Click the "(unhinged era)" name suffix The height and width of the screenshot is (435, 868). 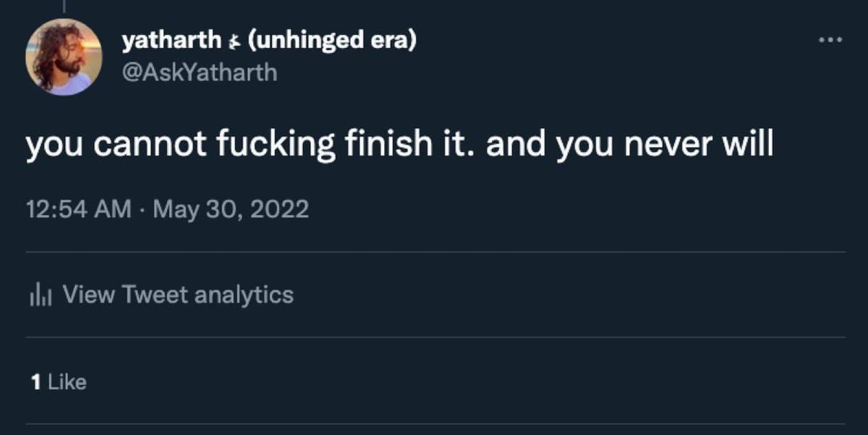[332, 41]
